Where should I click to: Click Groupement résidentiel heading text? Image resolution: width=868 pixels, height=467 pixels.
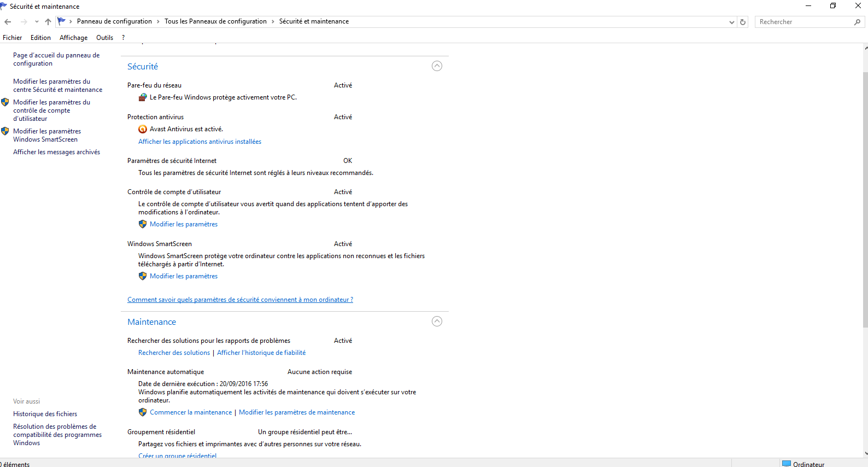click(x=161, y=432)
